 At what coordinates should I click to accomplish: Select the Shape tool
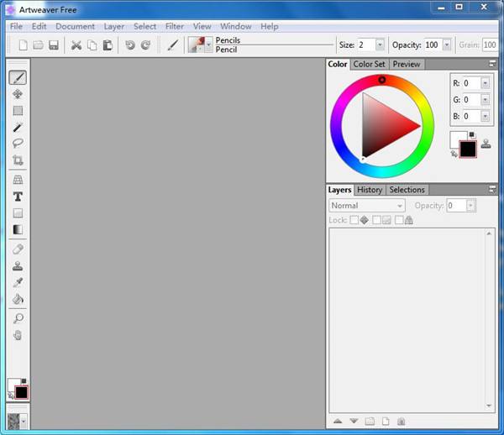pyautogui.click(x=18, y=213)
